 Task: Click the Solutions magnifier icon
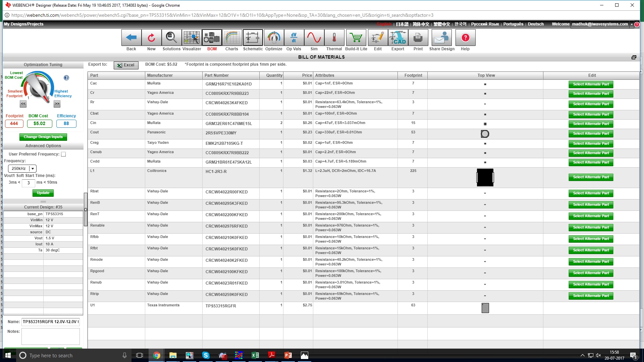pyautogui.click(x=171, y=38)
